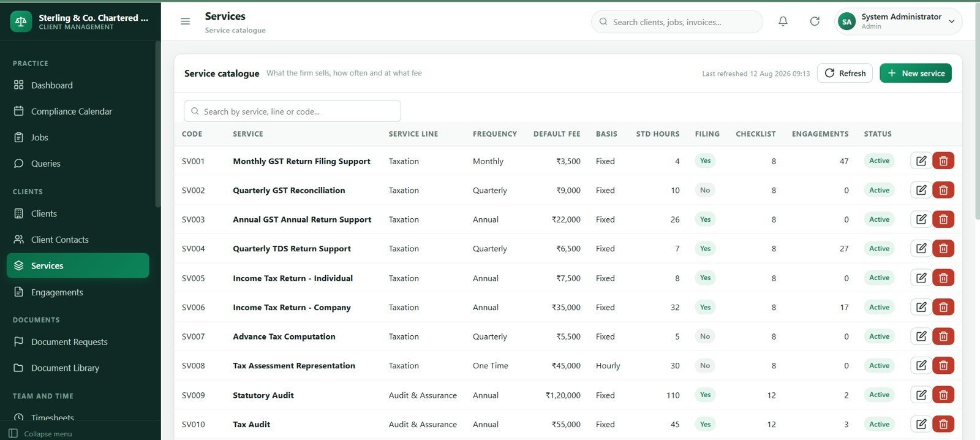
Task: Click service name Statutory Audit
Action: [x=263, y=395]
